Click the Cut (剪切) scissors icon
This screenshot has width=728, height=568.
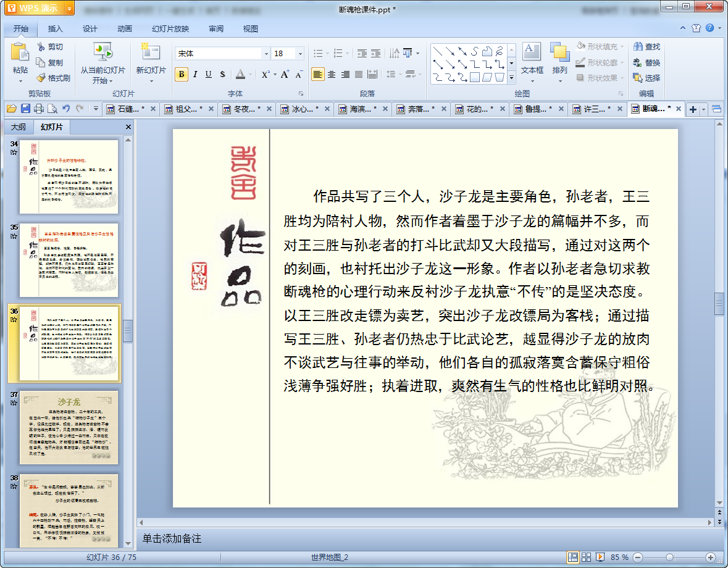[41, 46]
